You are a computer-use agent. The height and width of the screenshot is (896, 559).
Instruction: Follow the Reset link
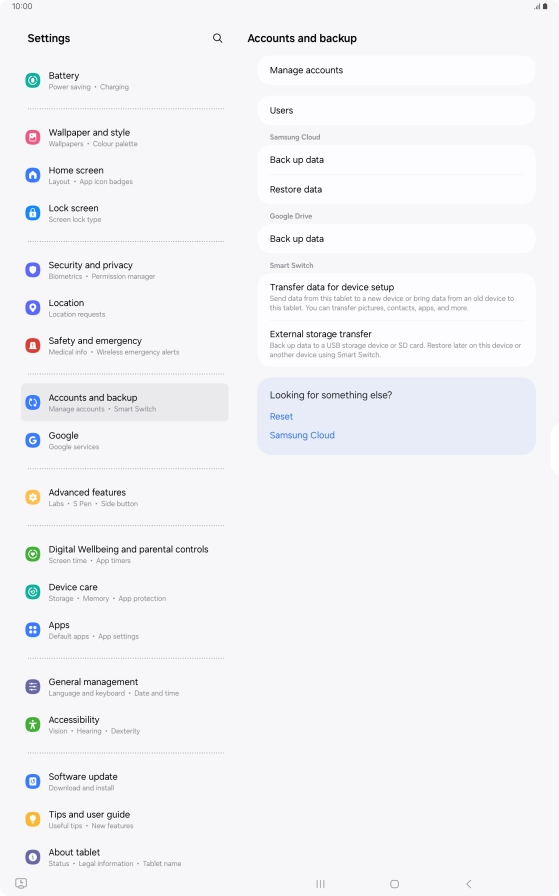(x=281, y=417)
